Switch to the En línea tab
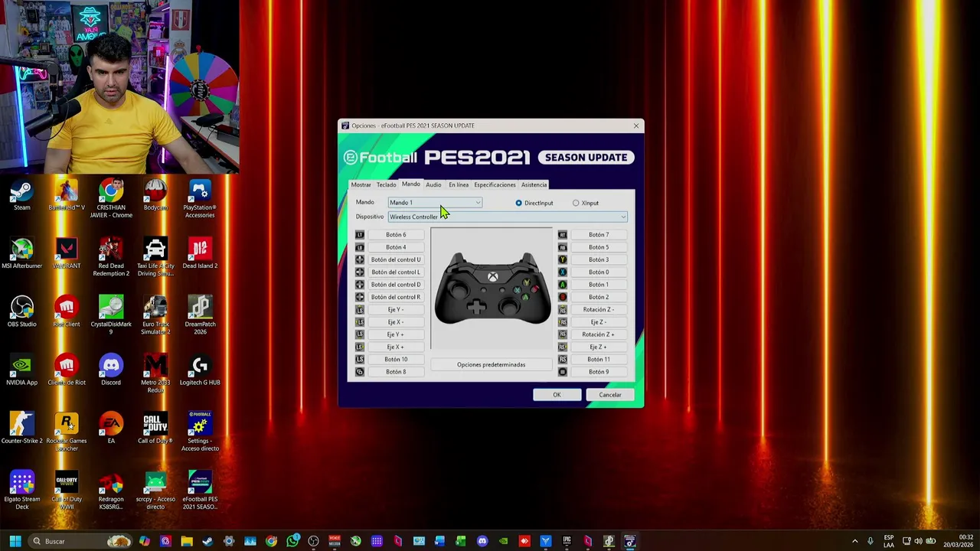Screen dimensions: 980x551 click(x=459, y=184)
